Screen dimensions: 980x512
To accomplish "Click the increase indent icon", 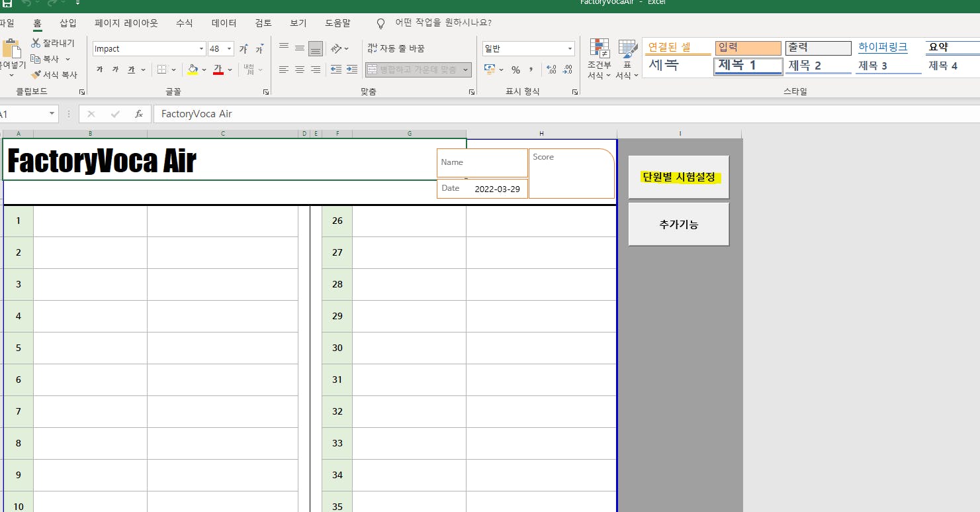I will click(x=351, y=70).
